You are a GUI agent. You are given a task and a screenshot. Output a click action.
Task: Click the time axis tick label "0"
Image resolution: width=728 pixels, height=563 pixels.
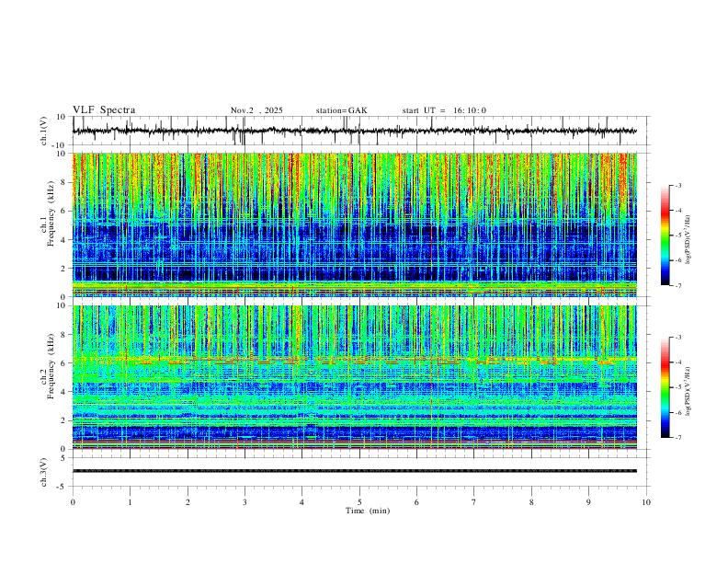point(73,502)
